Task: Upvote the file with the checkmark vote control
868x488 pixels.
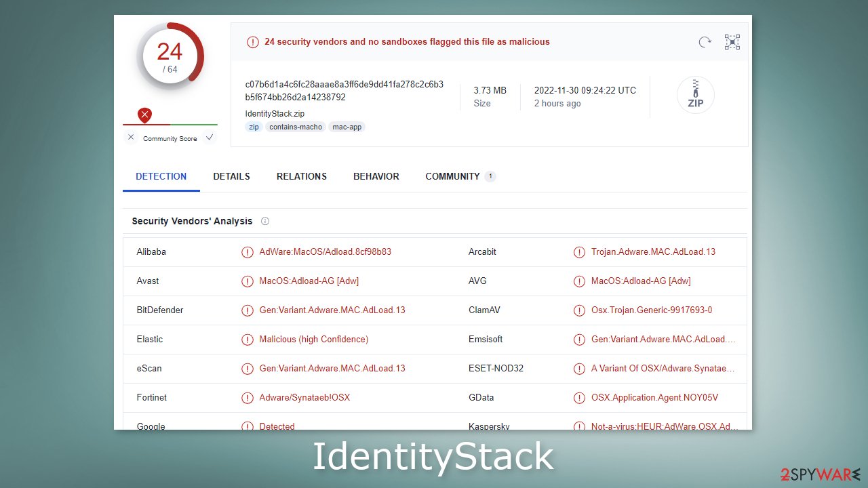Action: [210, 137]
